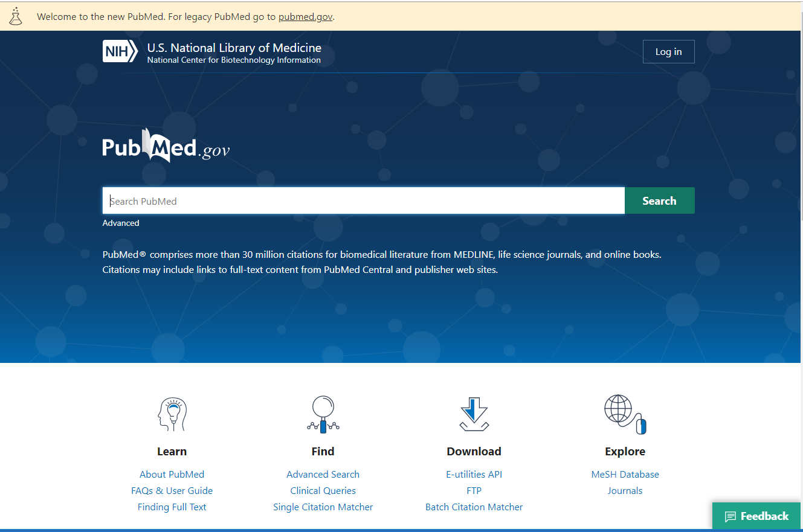Open the E-utilities API link
Screen dimensions: 803x532
474,475
